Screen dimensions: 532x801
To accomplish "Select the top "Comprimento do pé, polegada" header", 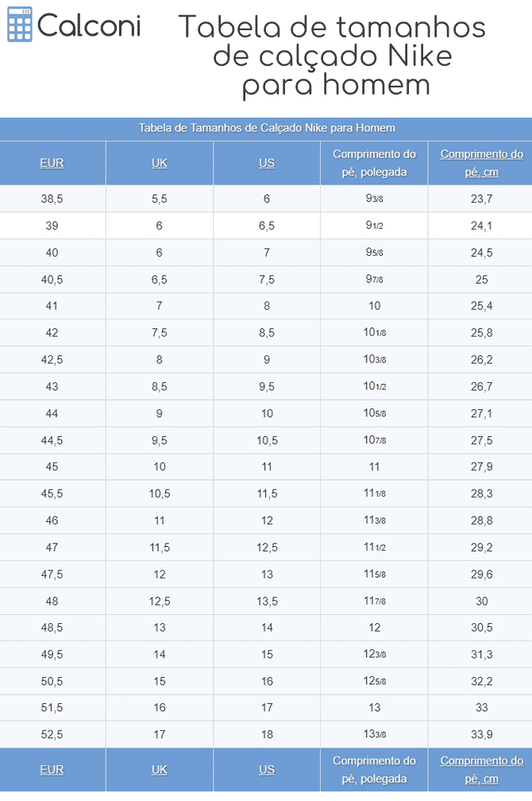I will point(374,163).
